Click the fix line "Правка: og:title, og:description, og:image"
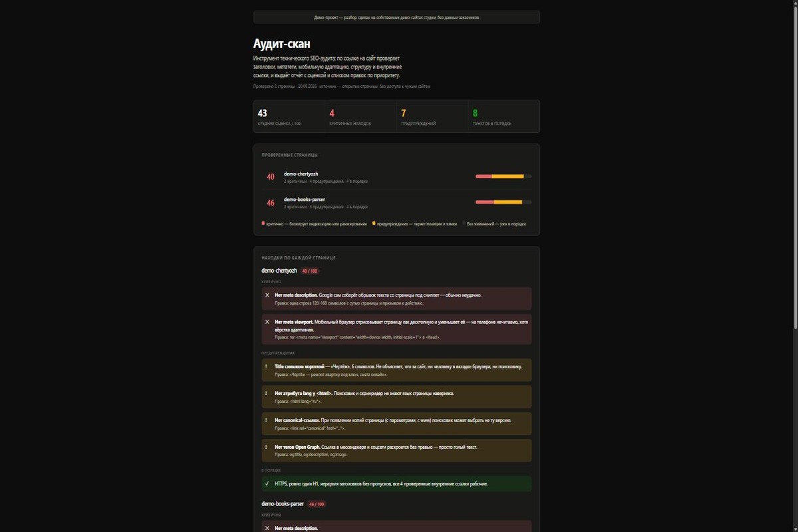Image resolution: width=798 pixels, height=532 pixels. 311,455
